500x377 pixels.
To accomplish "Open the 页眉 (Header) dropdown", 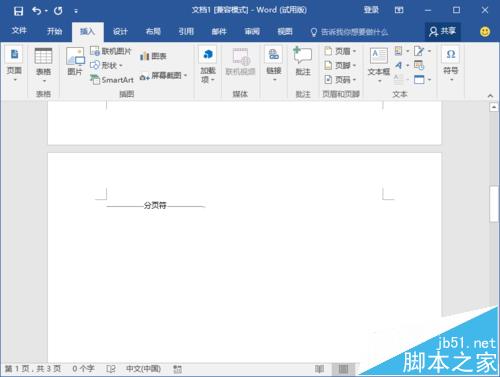I will (x=340, y=51).
